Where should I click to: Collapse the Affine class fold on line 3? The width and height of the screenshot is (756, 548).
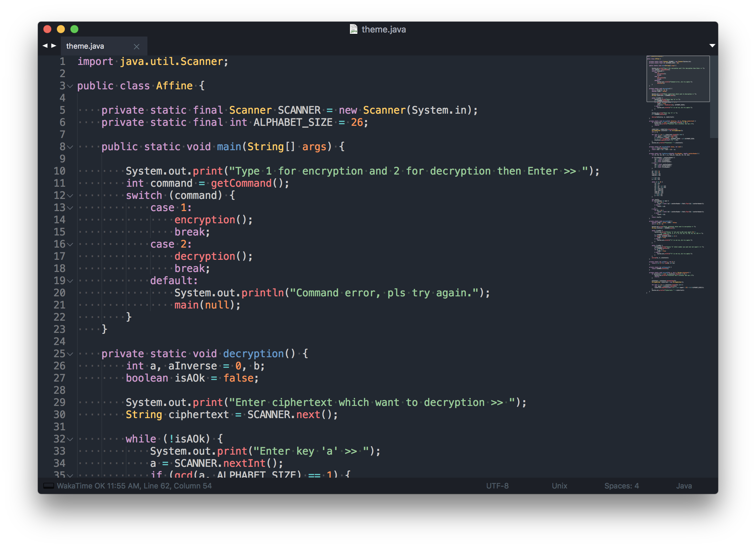point(70,86)
